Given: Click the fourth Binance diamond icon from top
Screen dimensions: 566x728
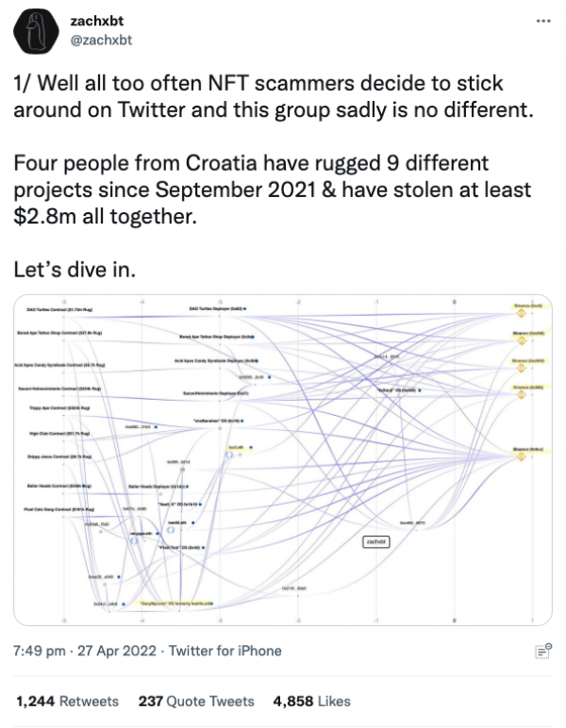Looking at the screenshot, I should (x=521, y=394).
